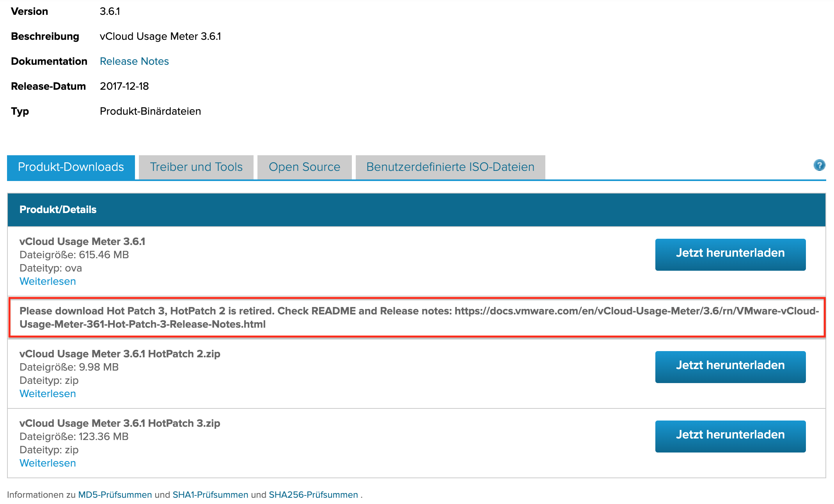Open the Open Source tab
The width and height of the screenshot is (834, 504).
pyautogui.click(x=305, y=167)
